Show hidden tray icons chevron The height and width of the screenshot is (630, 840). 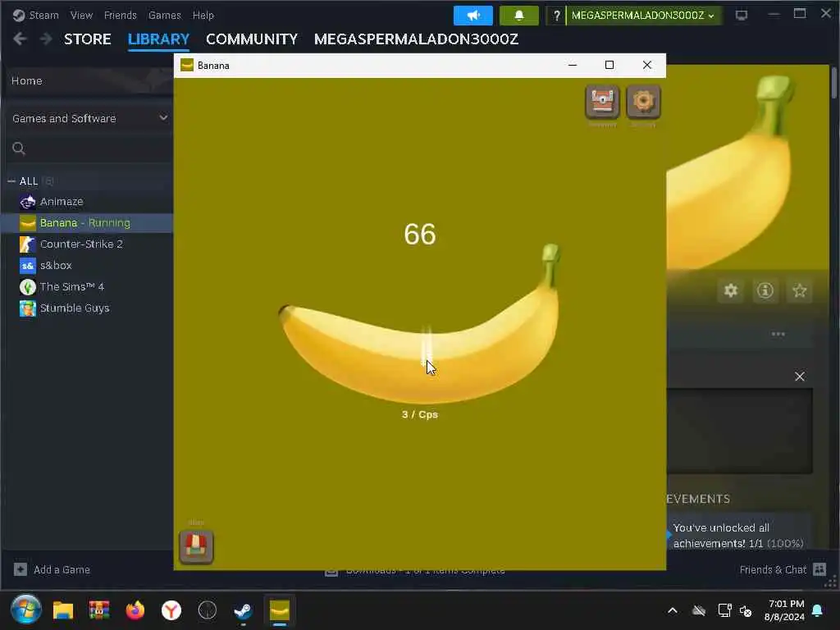tap(673, 610)
